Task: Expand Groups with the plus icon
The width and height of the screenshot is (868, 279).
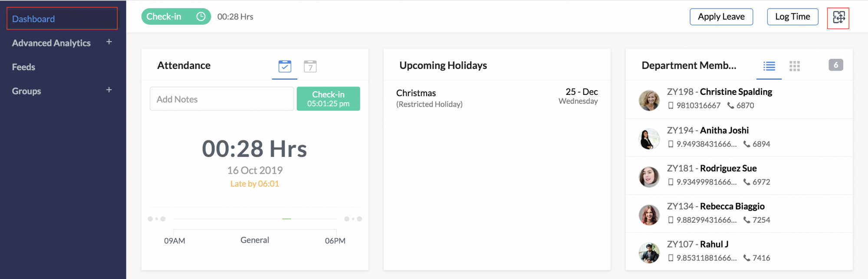Action: [x=109, y=90]
